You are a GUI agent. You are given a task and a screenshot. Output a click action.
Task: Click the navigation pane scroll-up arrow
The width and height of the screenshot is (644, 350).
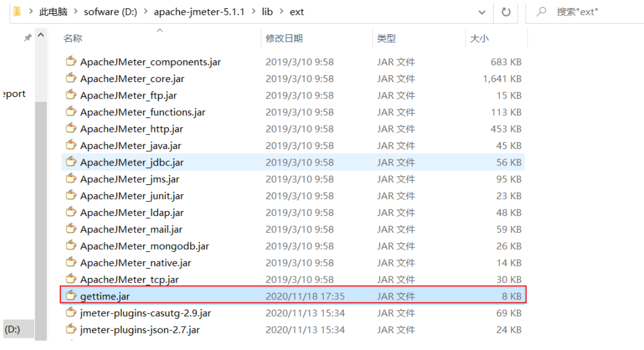(40, 35)
